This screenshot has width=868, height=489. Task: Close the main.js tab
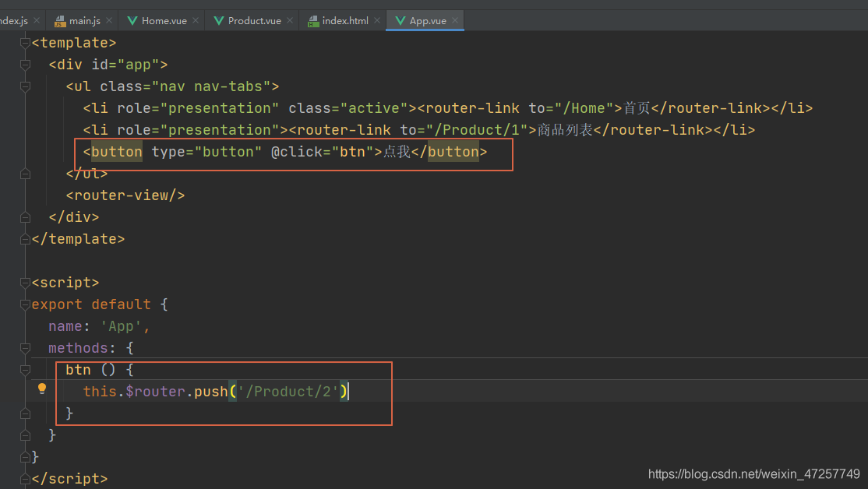[109, 20]
